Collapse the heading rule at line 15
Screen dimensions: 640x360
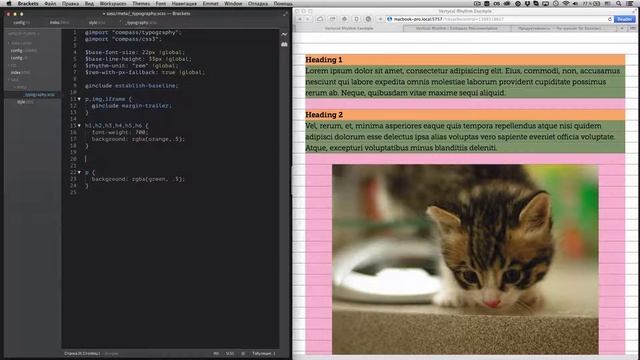(x=79, y=126)
